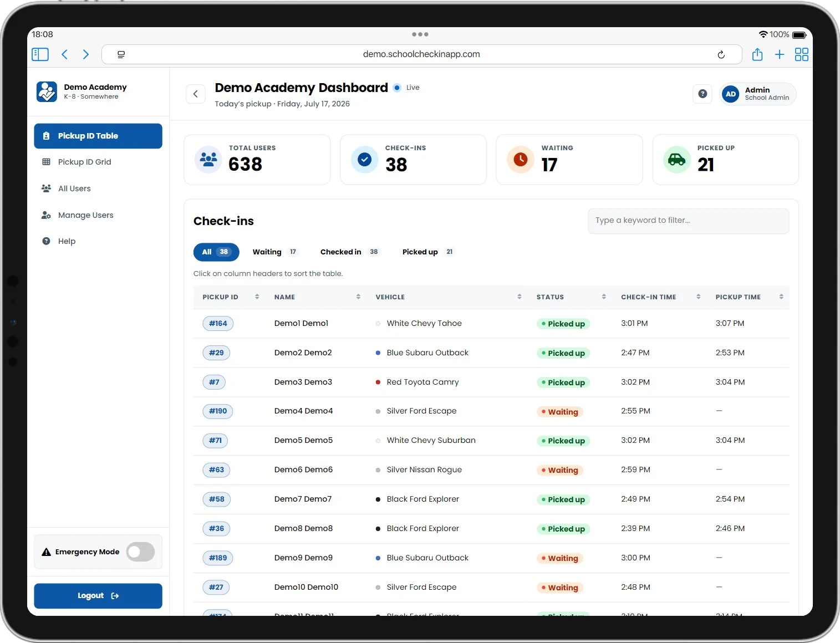
Task: Add a new tab with the plus icon
Action: [x=780, y=54]
